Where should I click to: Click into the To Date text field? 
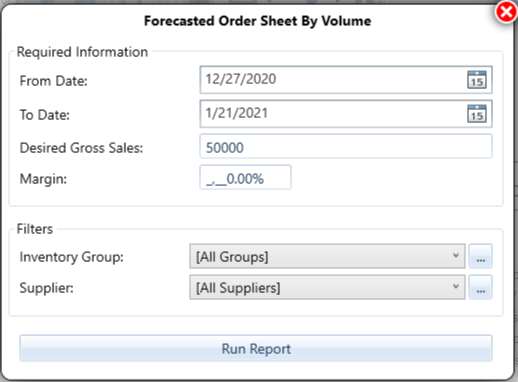pyautogui.click(x=333, y=114)
